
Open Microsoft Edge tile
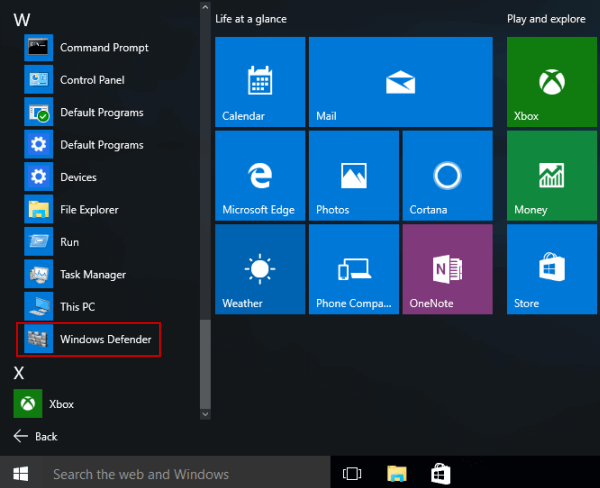click(x=260, y=176)
